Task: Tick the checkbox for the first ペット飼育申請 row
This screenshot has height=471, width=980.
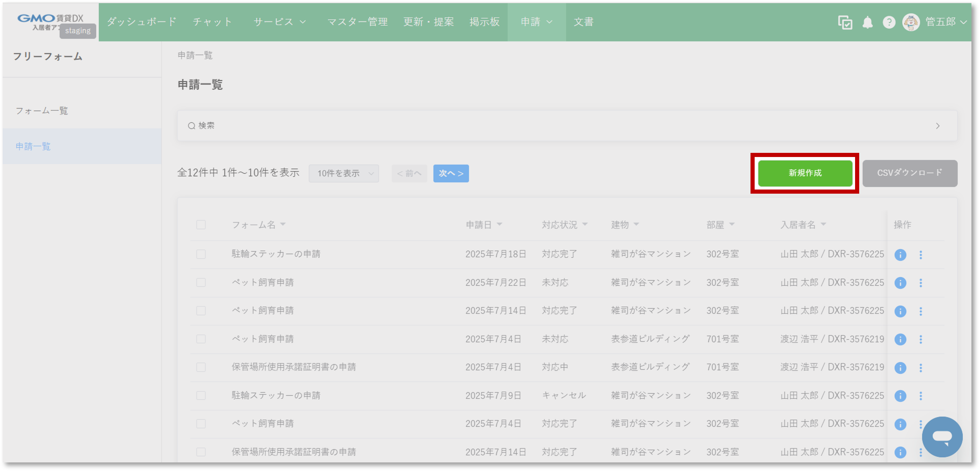Action: point(201,283)
